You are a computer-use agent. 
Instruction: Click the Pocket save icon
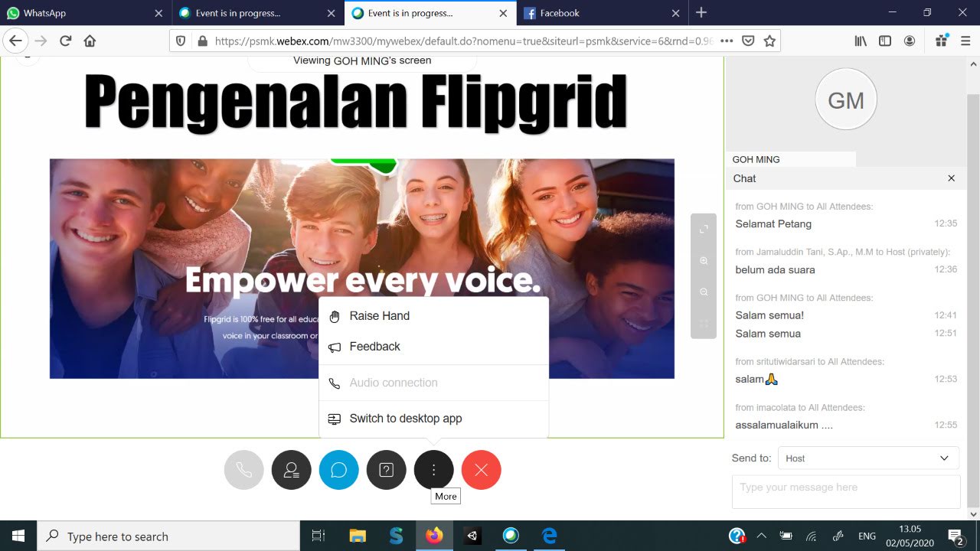pyautogui.click(x=748, y=41)
